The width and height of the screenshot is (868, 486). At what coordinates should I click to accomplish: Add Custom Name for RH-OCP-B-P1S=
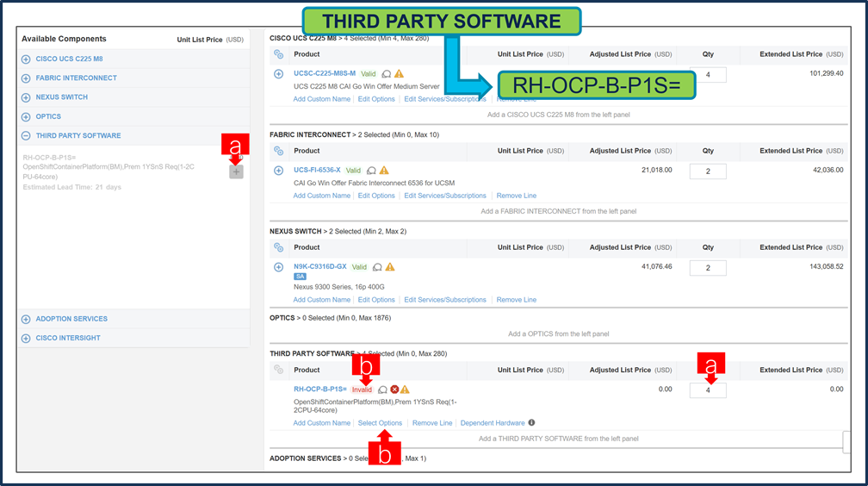pyautogui.click(x=322, y=423)
